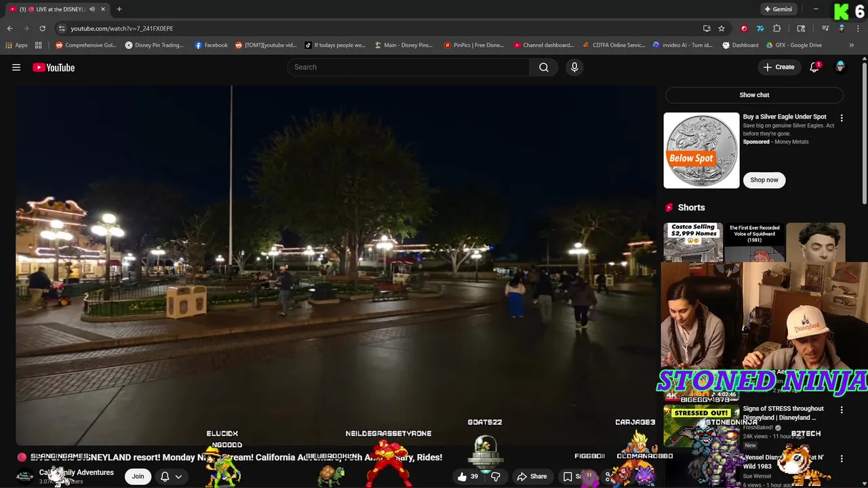Share the video
This screenshot has height=488, width=868.
tap(532, 476)
